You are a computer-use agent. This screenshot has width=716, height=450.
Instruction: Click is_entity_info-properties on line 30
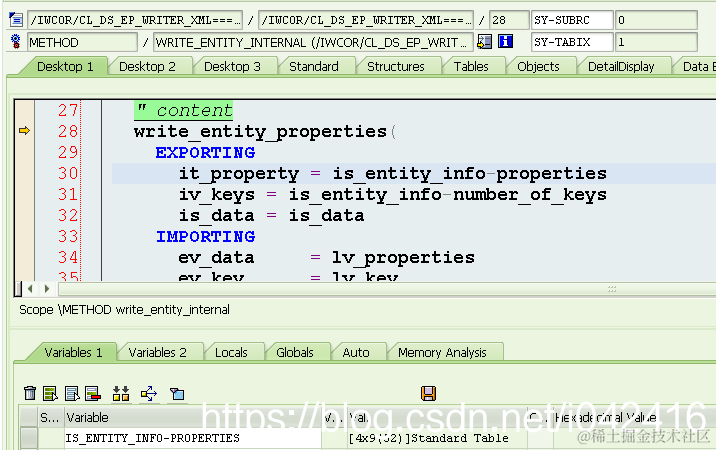tap(469, 174)
